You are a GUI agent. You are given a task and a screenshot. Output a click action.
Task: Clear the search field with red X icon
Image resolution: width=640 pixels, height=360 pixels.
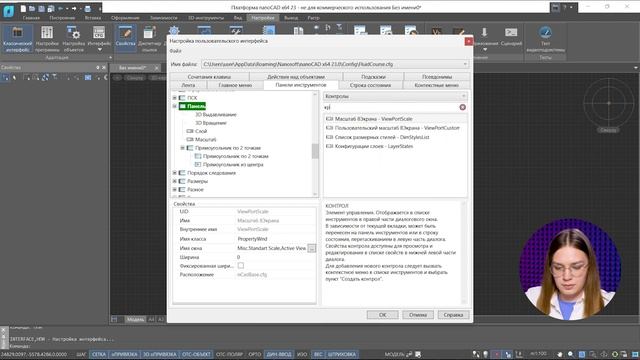[x=462, y=107]
